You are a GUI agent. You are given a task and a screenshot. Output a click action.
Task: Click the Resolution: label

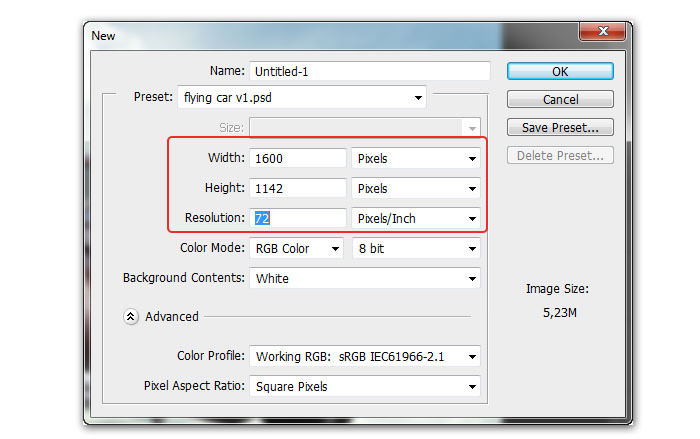click(215, 217)
